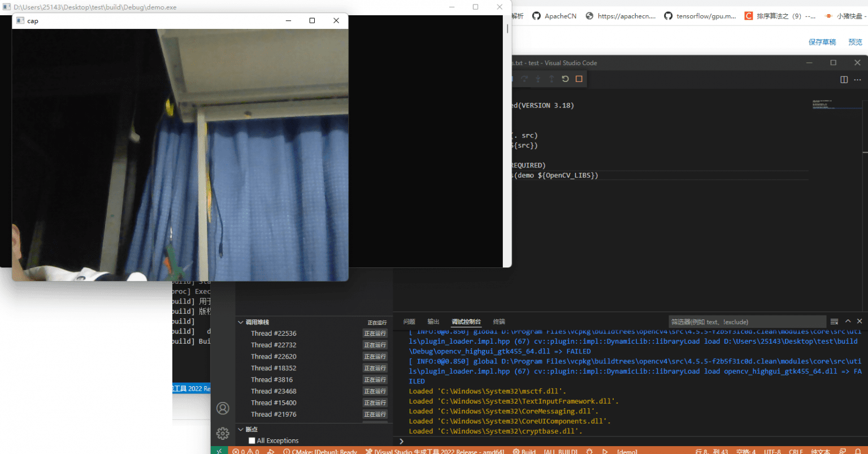Viewport: 868px width, 454px height.
Task: Click the debug console filter input field
Action: (747, 321)
